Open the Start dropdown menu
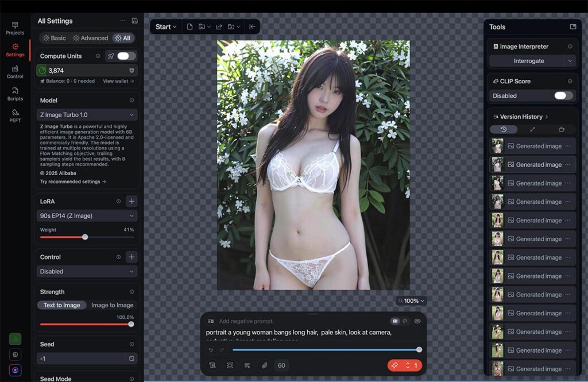This screenshot has width=588, height=382. click(165, 27)
